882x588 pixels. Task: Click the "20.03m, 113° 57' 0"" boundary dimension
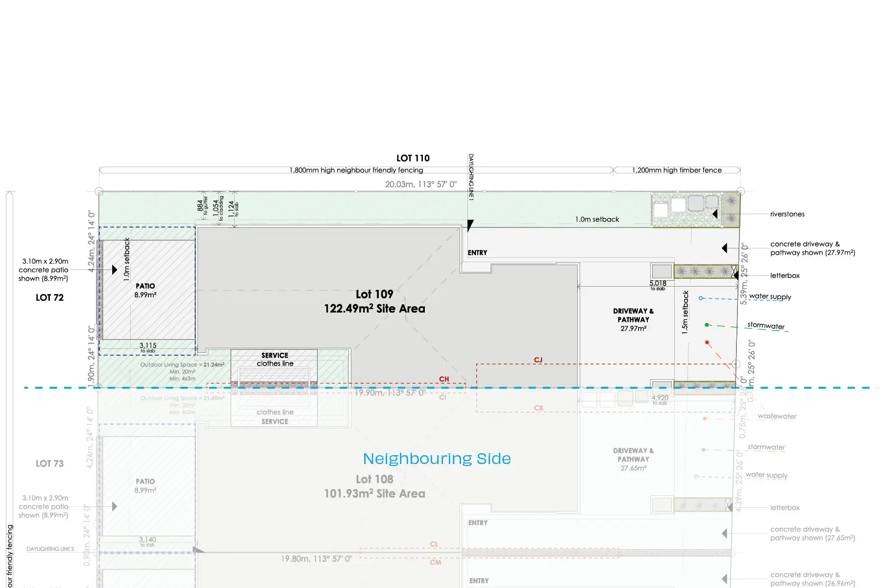tap(421, 184)
